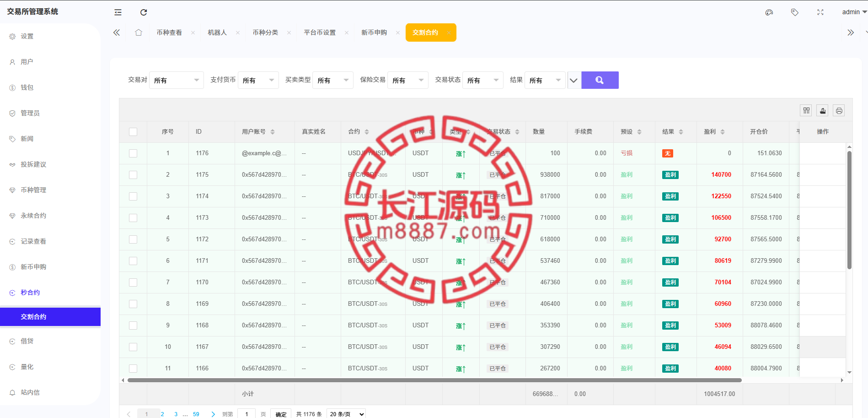Click the 确定 page jump button
Viewport: 868px width, 418px height.
(281, 414)
